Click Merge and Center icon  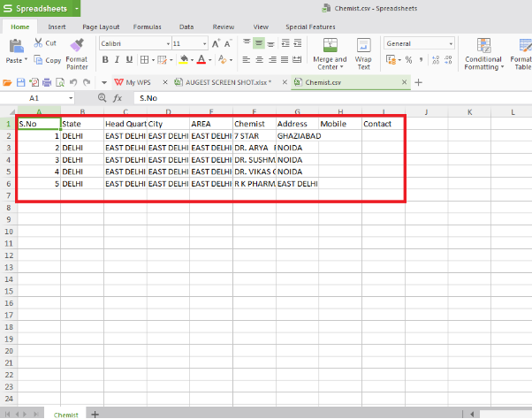coord(330,44)
